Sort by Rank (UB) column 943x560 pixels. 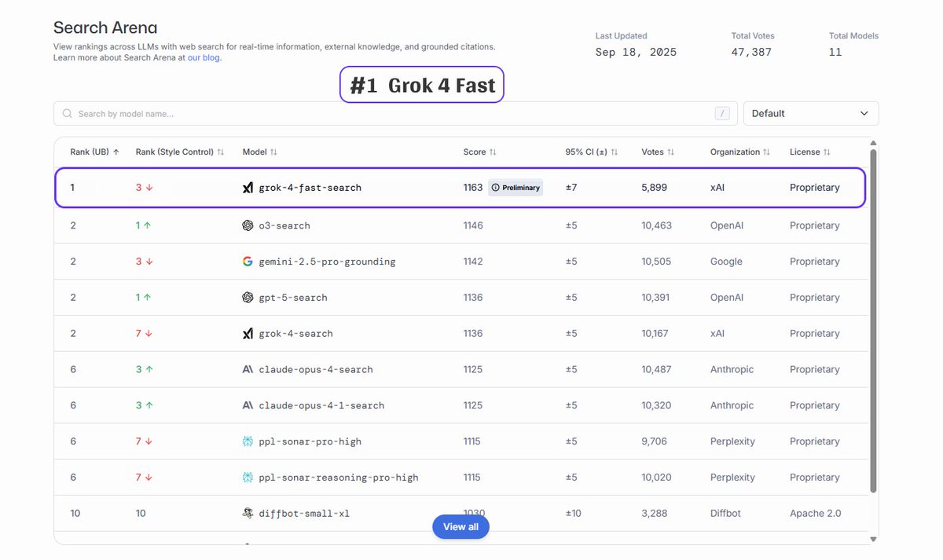point(94,152)
